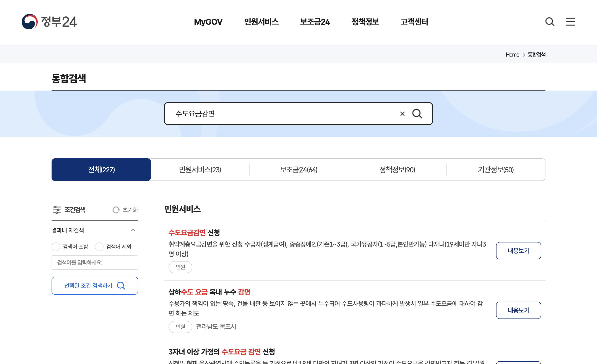This screenshot has width=597, height=364.
Task: Open the 보조금24 navigation menu
Action: (x=315, y=22)
